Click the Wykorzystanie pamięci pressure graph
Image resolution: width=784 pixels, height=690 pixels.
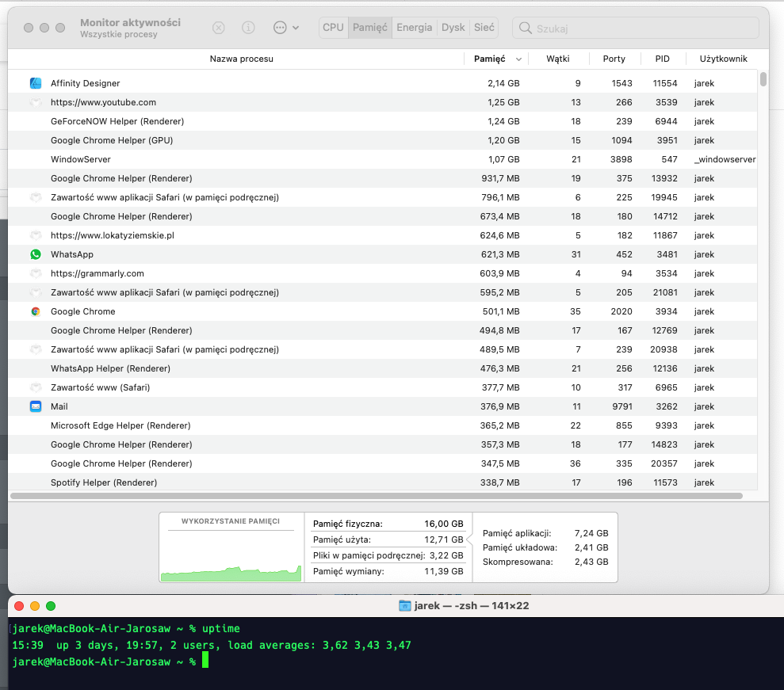231,547
